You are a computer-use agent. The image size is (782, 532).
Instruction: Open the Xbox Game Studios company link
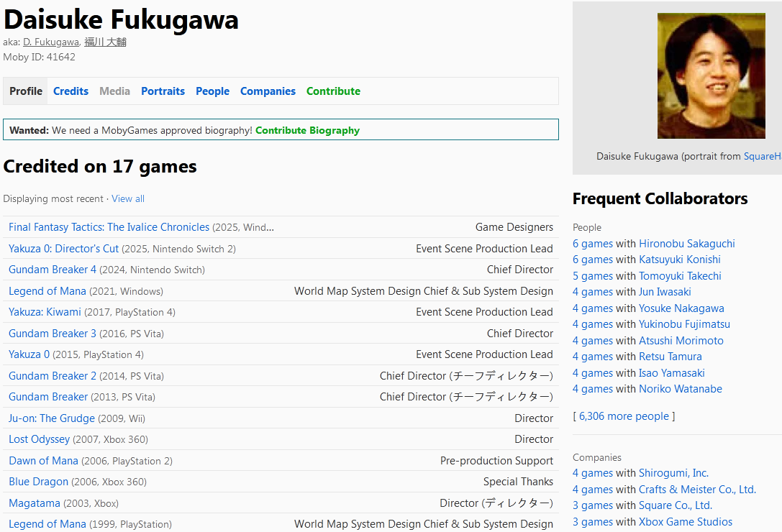pos(686,521)
